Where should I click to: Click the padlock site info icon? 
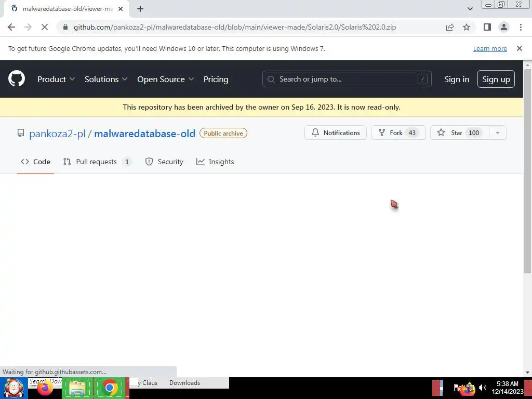65,27
